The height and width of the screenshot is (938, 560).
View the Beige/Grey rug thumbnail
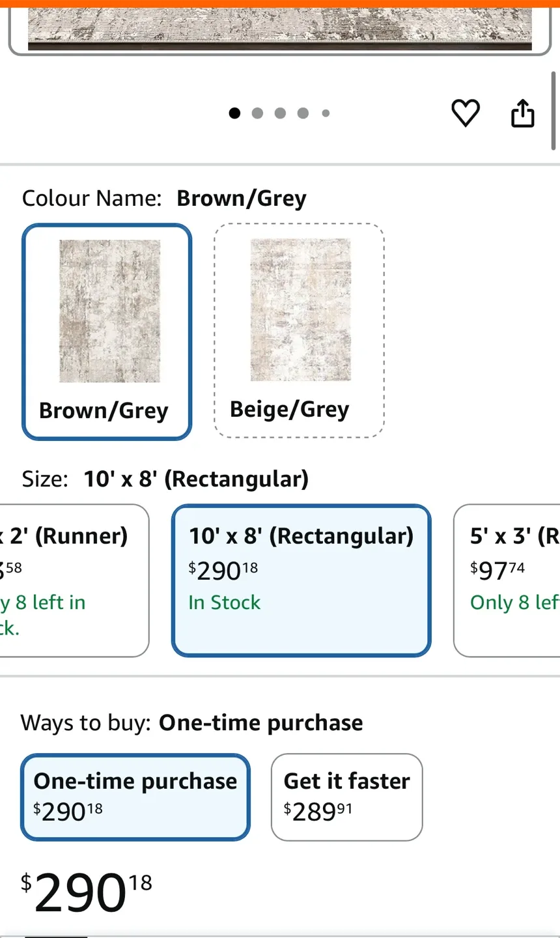[300, 309]
